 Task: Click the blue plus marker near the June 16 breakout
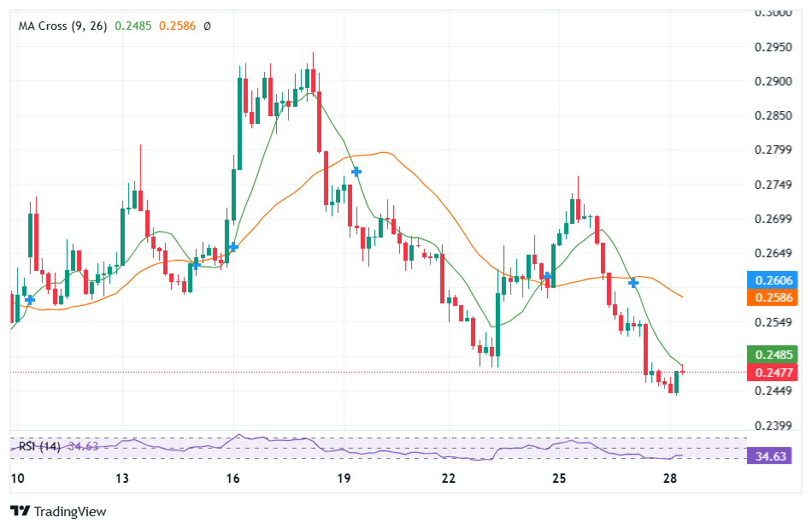click(x=233, y=248)
